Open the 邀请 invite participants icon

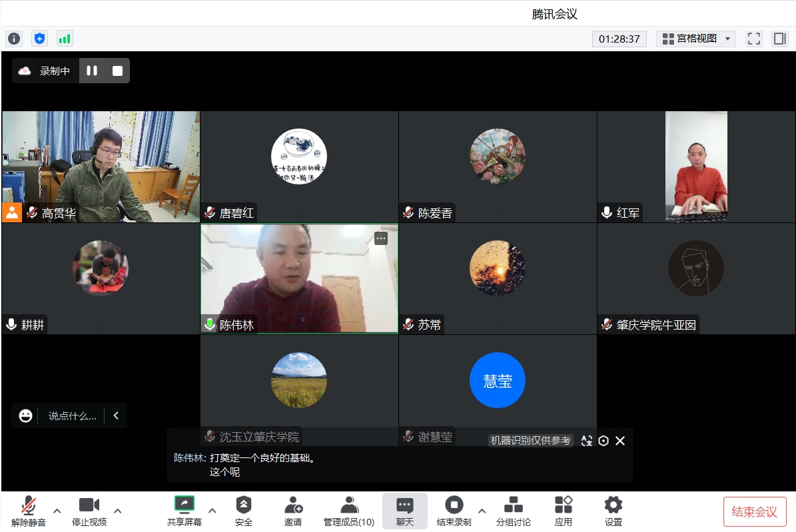293,511
